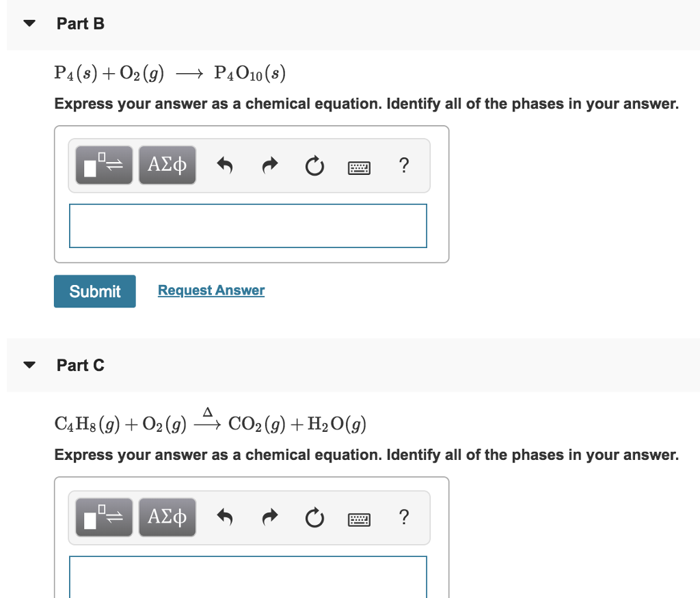
Task: Undo the last edit in Part B editor
Action: coord(225,165)
